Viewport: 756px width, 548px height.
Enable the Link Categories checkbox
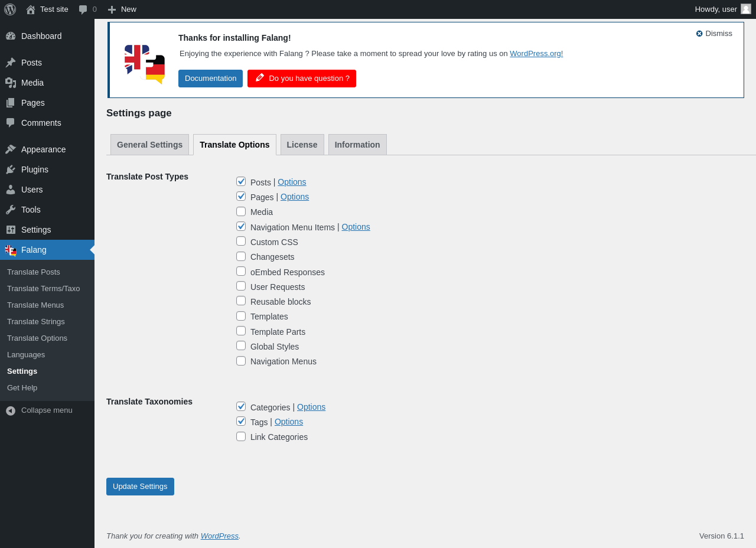click(x=241, y=436)
